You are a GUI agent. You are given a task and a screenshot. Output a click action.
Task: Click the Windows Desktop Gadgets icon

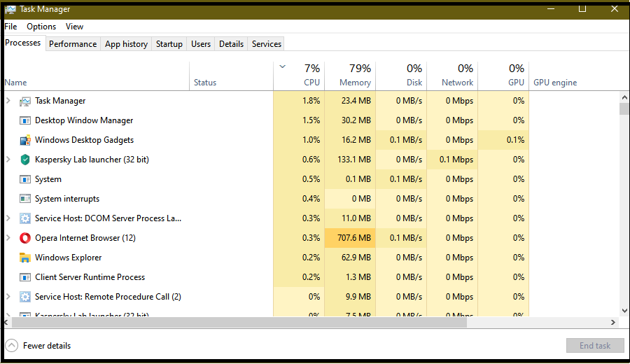coord(25,140)
